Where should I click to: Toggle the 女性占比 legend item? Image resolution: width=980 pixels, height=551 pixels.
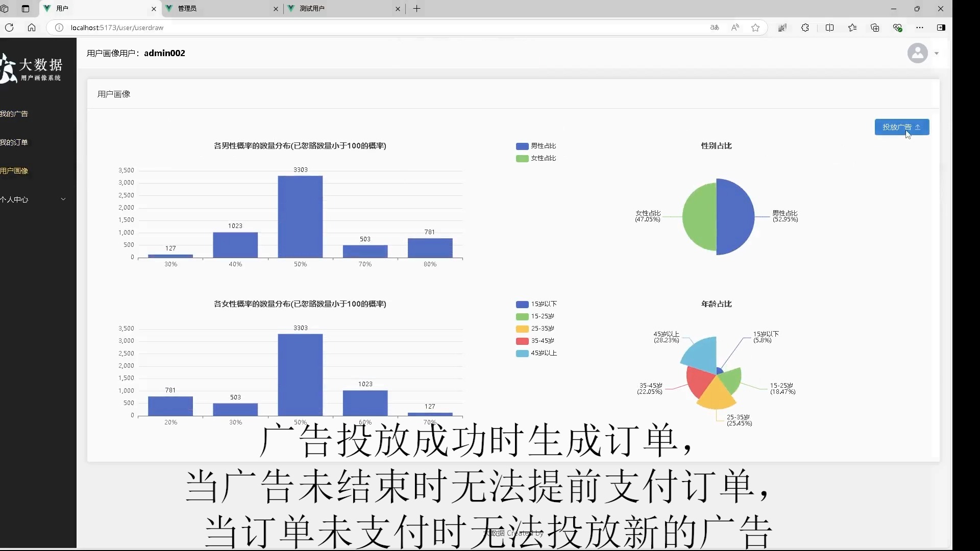(x=536, y=158)
